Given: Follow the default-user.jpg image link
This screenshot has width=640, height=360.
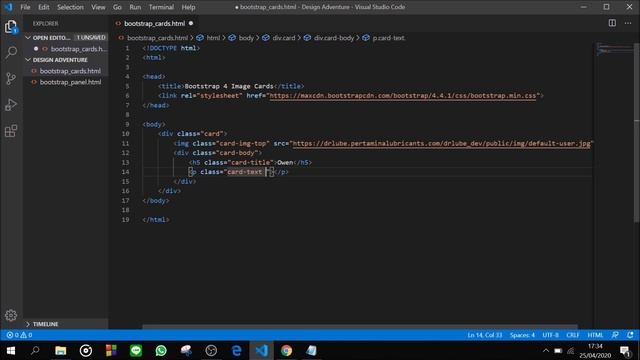Looking at the screenshot, I should [442, 143].
